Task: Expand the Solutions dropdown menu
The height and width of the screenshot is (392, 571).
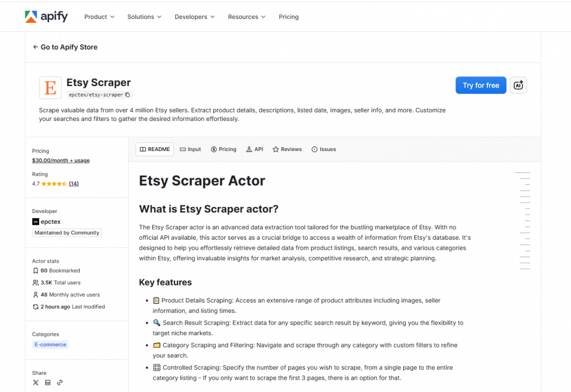Action: pyautogui.click(x=144, y=17)
